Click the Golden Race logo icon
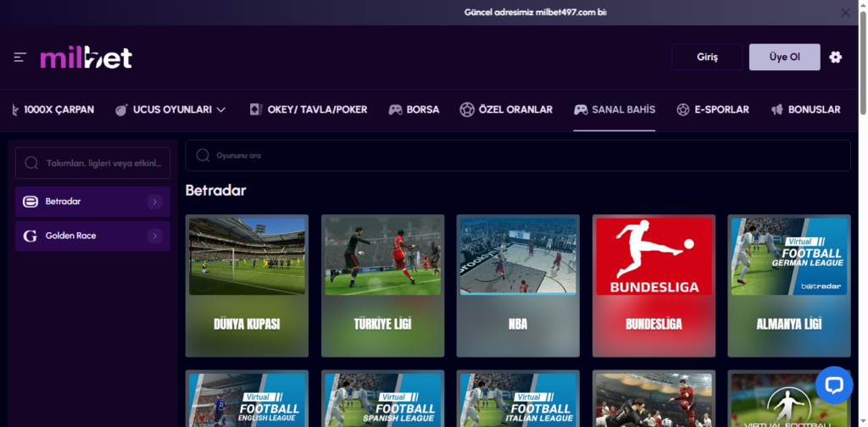The width and height of the screenshot is (868, 427). point(31,236)
